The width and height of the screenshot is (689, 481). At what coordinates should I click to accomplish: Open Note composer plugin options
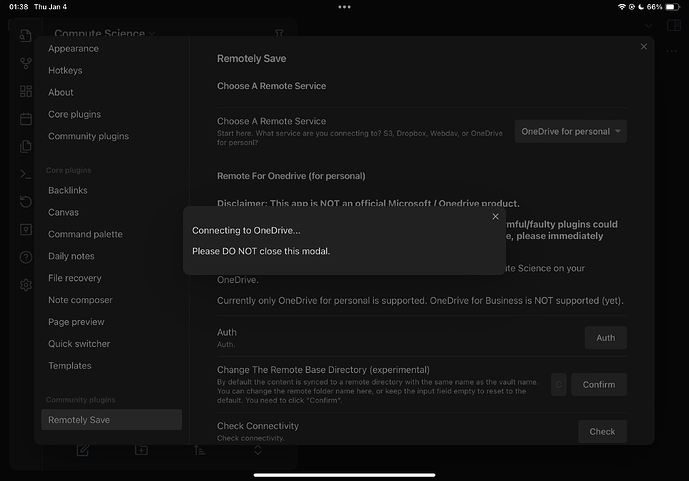point(80,300)
